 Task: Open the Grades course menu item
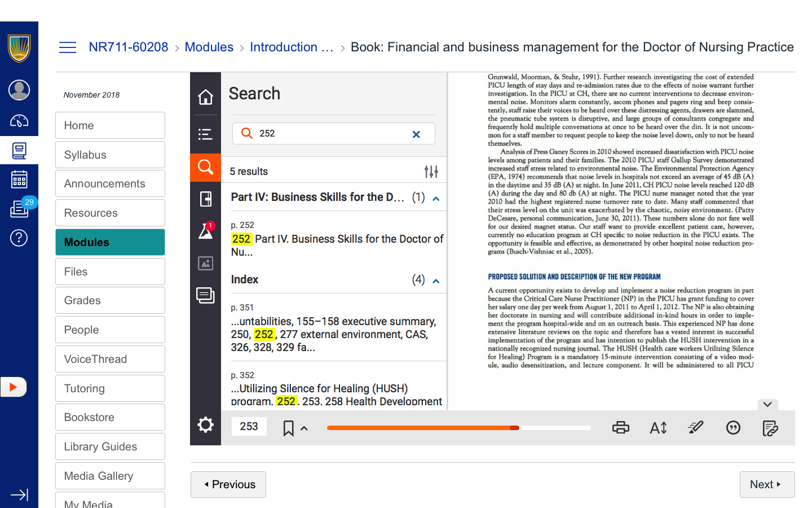click(110, 300)
